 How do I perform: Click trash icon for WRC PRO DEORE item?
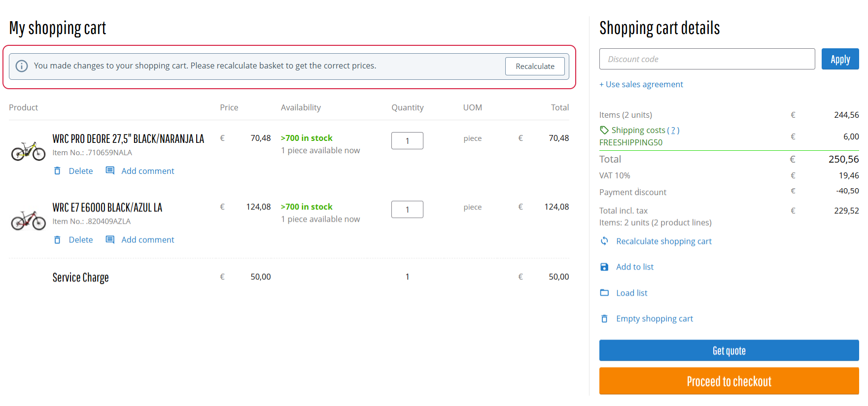pyautogui.click(x=57, y=171)
